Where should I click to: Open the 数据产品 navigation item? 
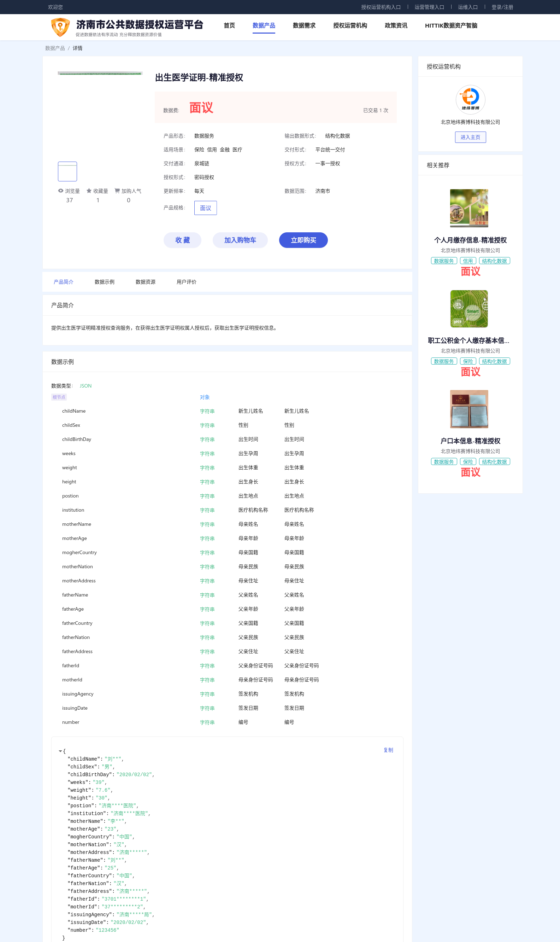(x=264, y=26)
